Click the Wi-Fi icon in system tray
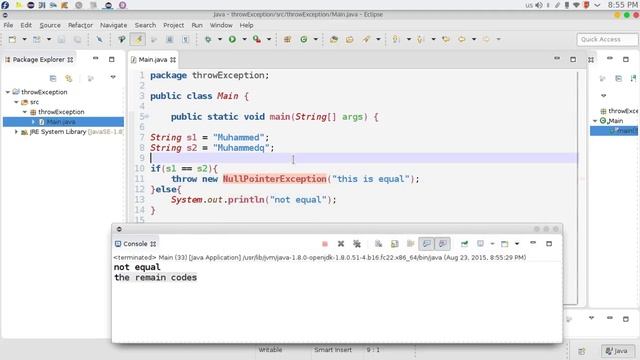Image resolution: width=640 pixels, height=360 pixels. pos(576,5)
